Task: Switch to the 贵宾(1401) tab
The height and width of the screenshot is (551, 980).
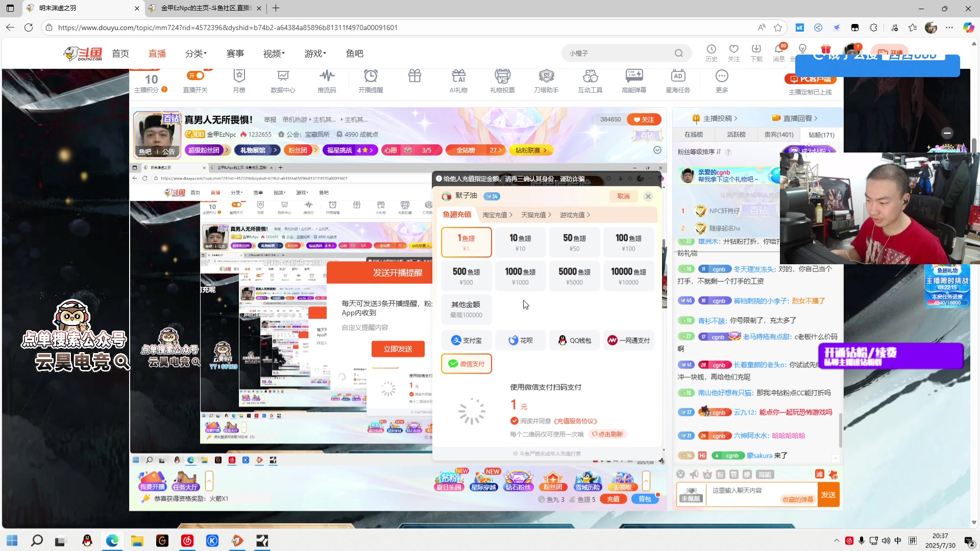Action: click(x=779, y=135)
